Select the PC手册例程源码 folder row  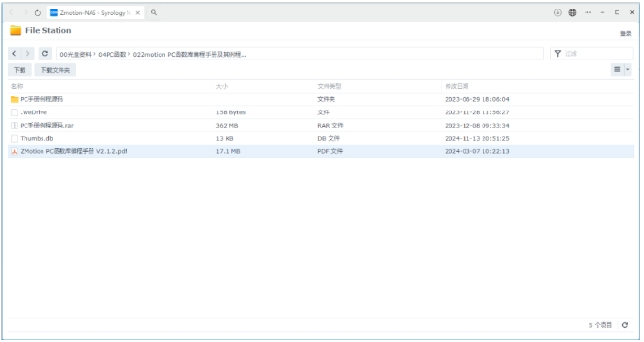(x=320, y=99)
